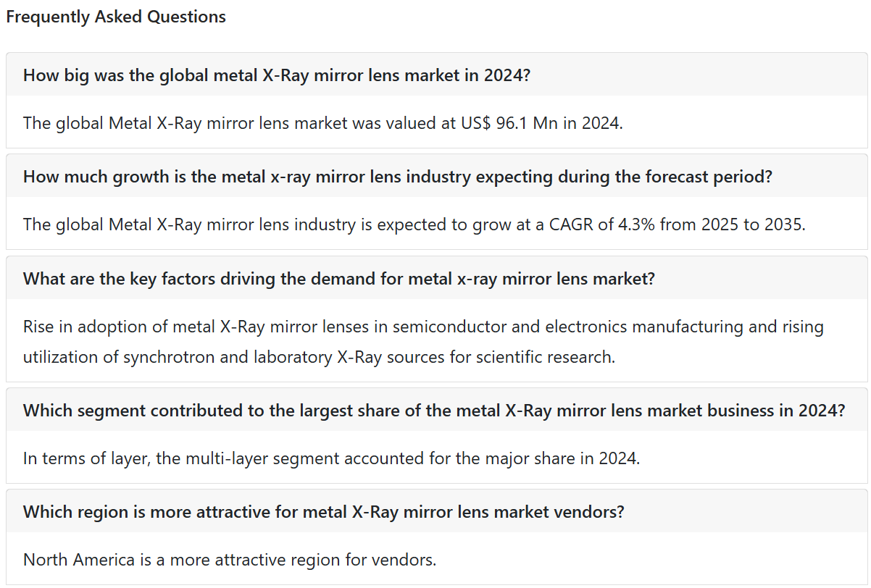Expand 'What are the key factors' question

coord(436,278)
